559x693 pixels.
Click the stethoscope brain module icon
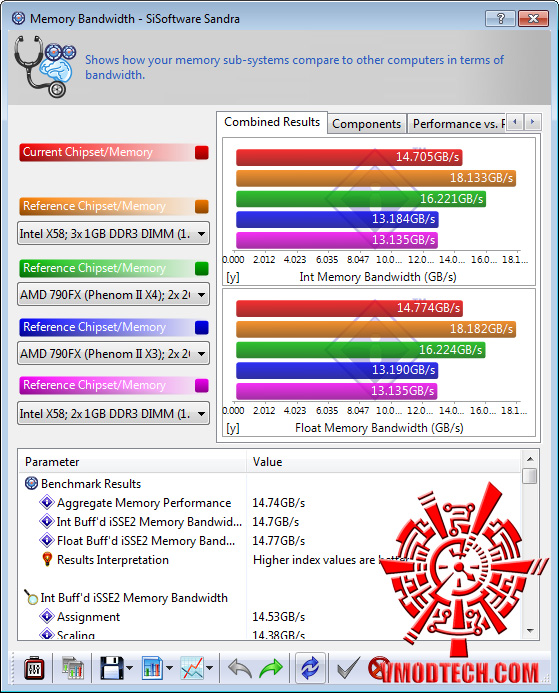coord(43,66)
